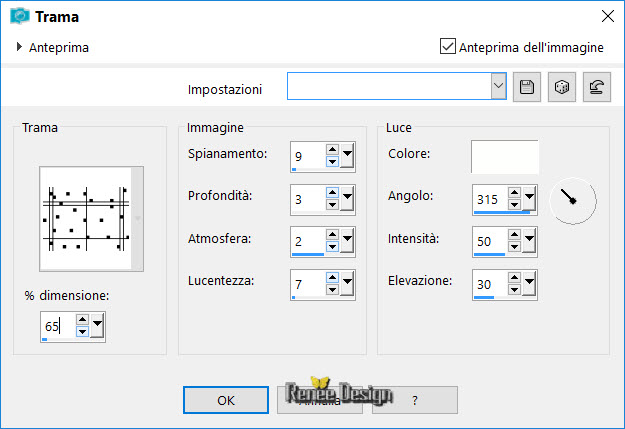Click the randomize parameters dice icon

562,88
